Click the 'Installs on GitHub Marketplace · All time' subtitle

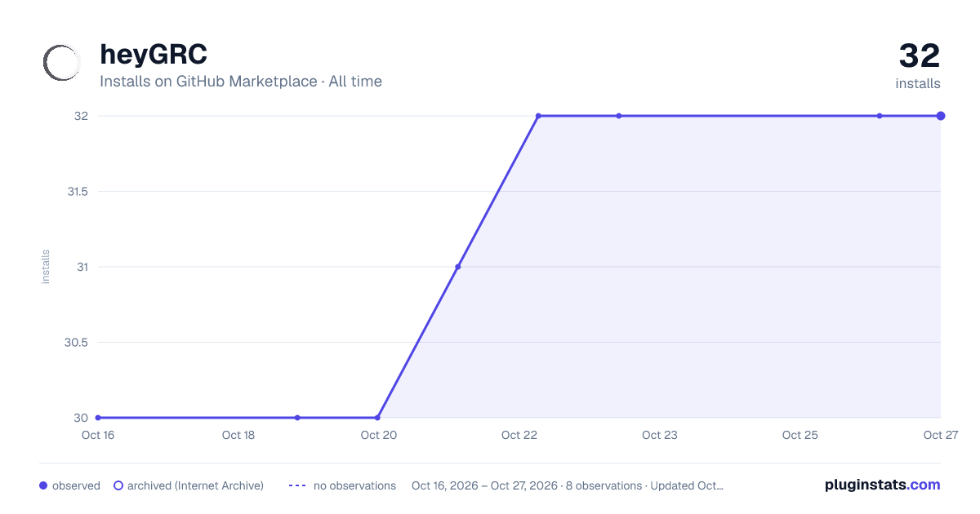(241, 82)
